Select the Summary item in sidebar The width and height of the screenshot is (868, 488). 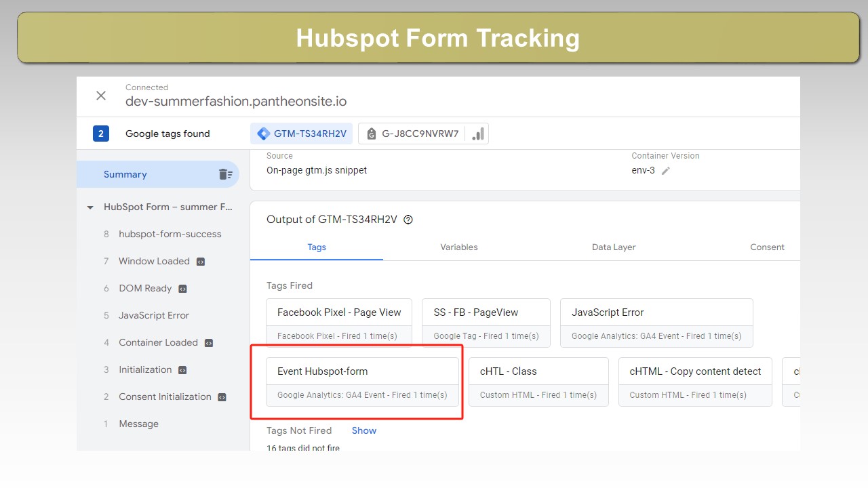tap(158, 174)
